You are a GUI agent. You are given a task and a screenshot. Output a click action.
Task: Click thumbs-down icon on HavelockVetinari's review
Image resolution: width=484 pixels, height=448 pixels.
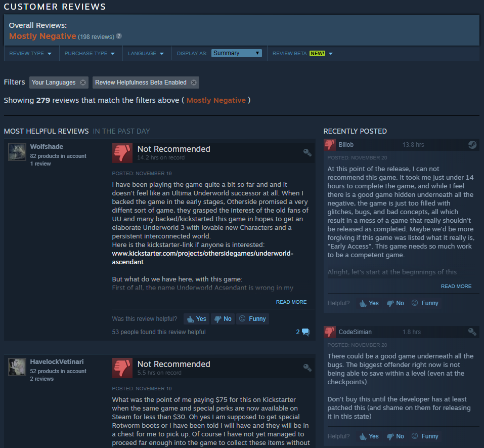pyautogui.click(x=122, y=368)
